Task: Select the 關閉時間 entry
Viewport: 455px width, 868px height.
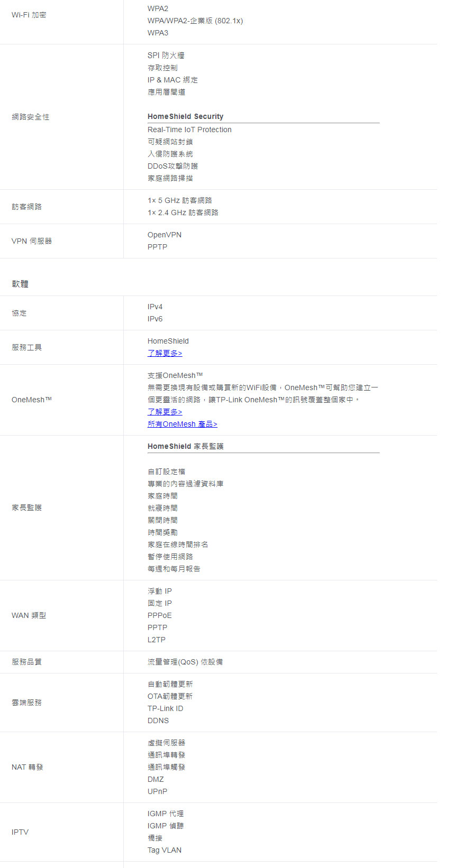Action: click(x=162, y=520)
